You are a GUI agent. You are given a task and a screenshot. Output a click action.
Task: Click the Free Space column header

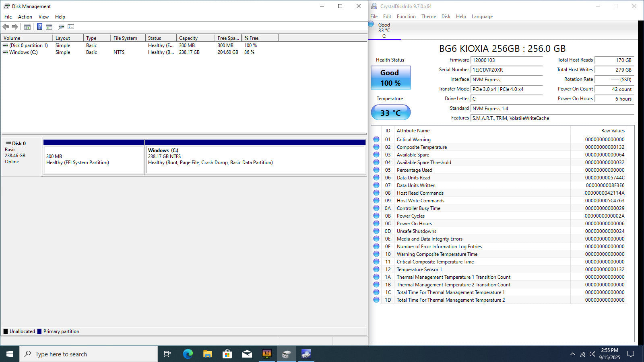click(228, 38)
